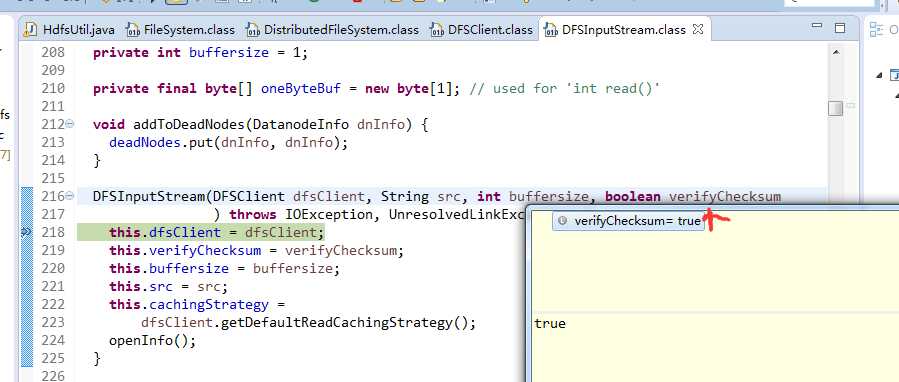Screen dimensions: 899x382
Task: Click 'this.src = src;' on line 221
Action: (x=169, y=286)
